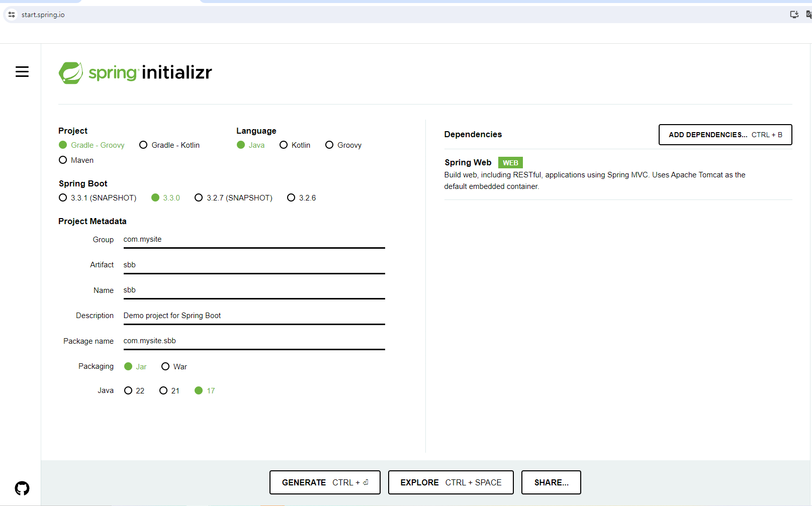The width and height of the screenshot is (812, 506).
Task: Select Java version 17
Action: point(205,391)
